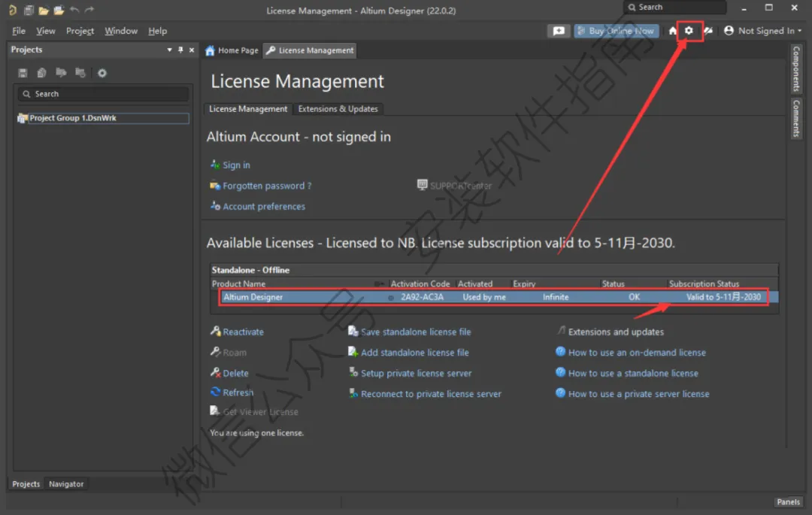
Task: Click the Subscription Status column header
Action: (704, 283)
